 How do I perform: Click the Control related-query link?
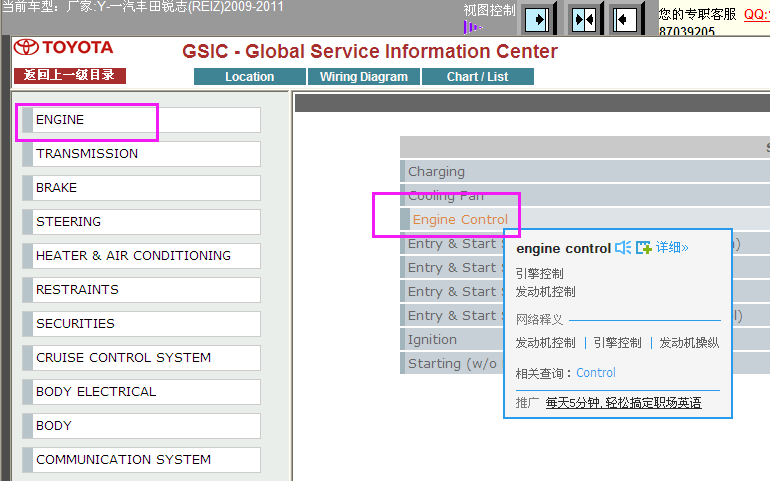coord(596,373)
